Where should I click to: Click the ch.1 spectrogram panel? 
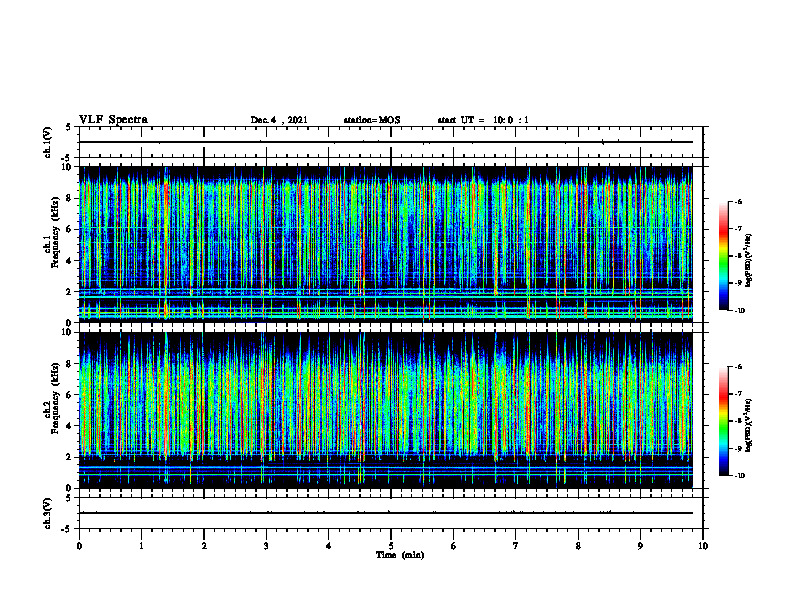pos(386,244)
